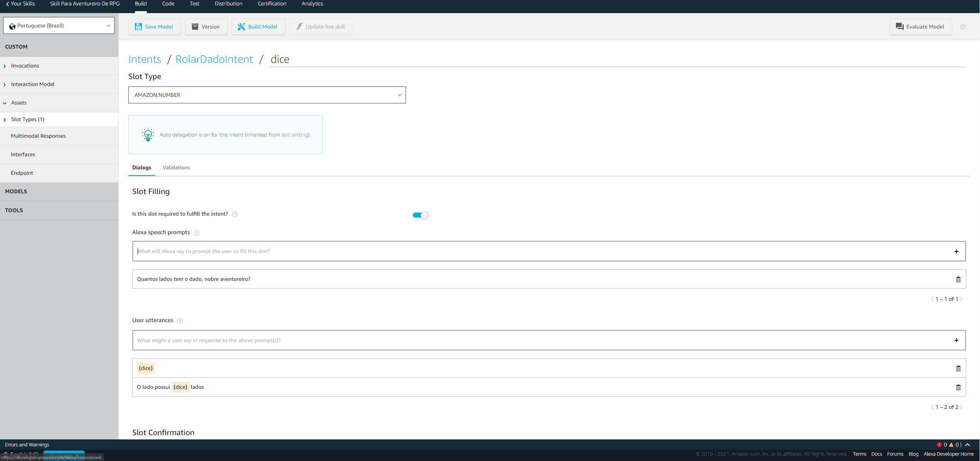Expand Errors and Warnings panel arrow

968,445
